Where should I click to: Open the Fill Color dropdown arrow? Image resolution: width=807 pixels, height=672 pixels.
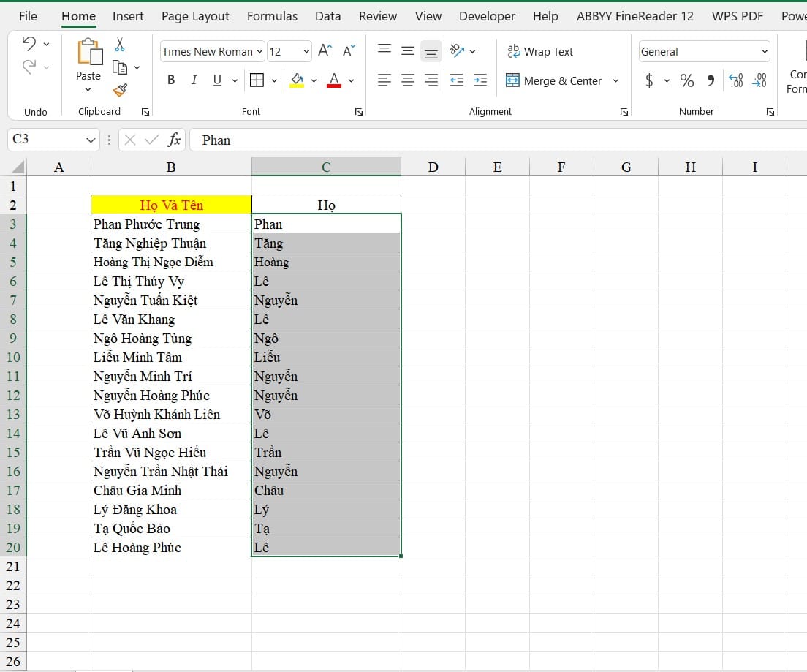(x=314, y=80)
